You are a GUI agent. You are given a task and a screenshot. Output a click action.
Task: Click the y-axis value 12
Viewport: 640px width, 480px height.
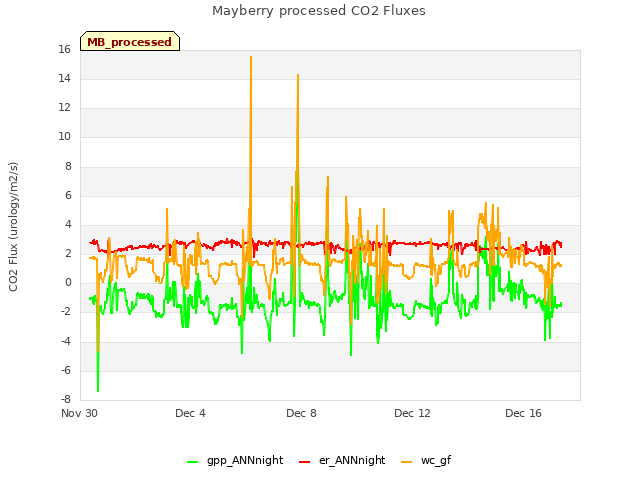point(64,107)
